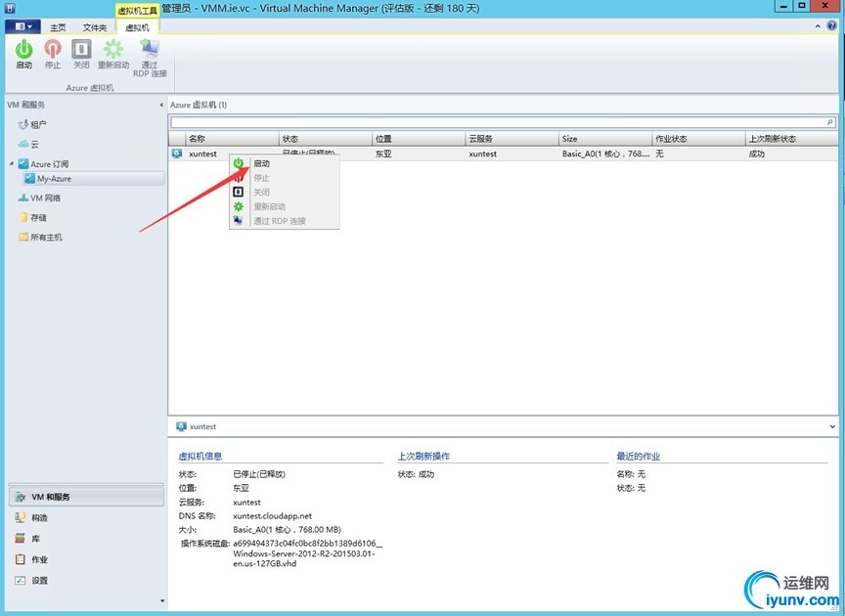Click the 无 cell in the 作业状态 column
Screen dimensions: 845x616
659,154
